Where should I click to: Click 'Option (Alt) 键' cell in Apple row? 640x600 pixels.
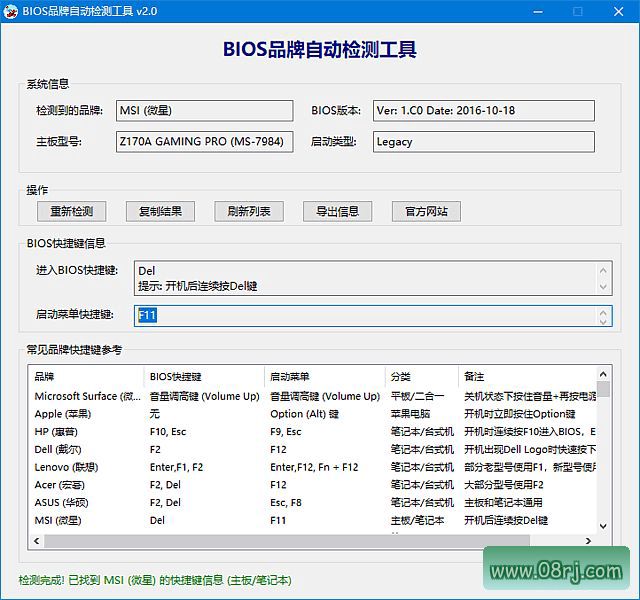pos(304,414)
